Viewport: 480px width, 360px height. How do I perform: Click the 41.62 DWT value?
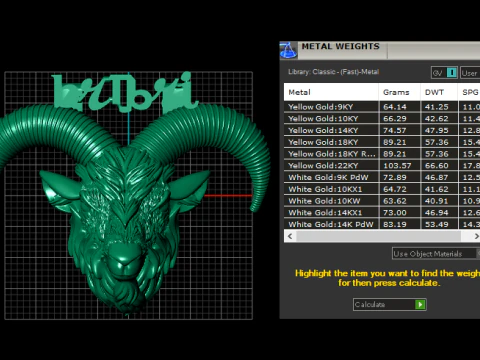click(x=437, y=189)
